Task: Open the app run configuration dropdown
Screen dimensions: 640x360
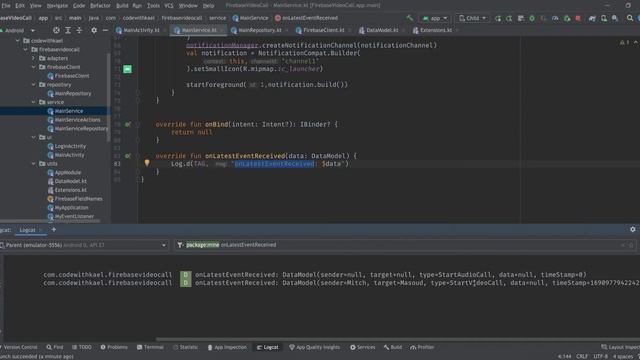Action: [x=435, y=18]
